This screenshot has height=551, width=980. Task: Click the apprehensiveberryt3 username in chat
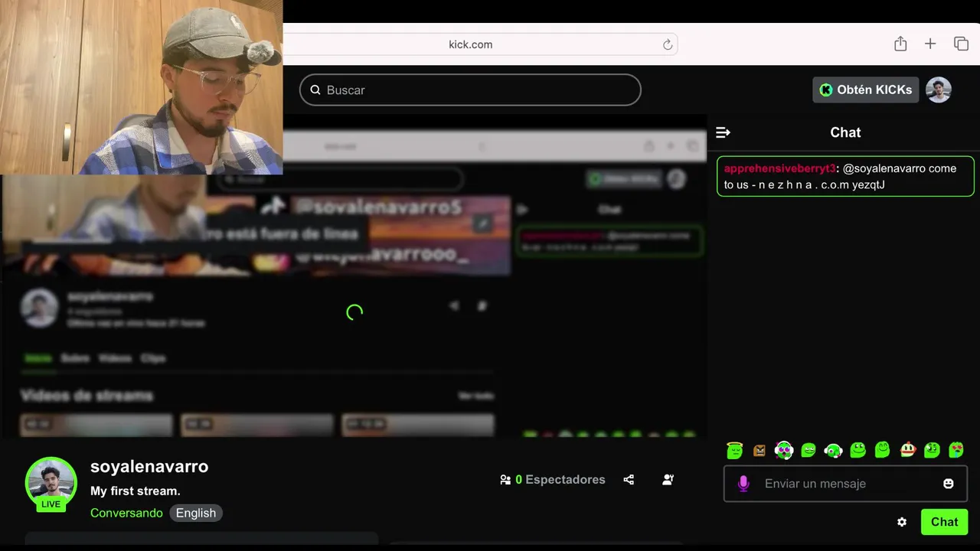779,168
